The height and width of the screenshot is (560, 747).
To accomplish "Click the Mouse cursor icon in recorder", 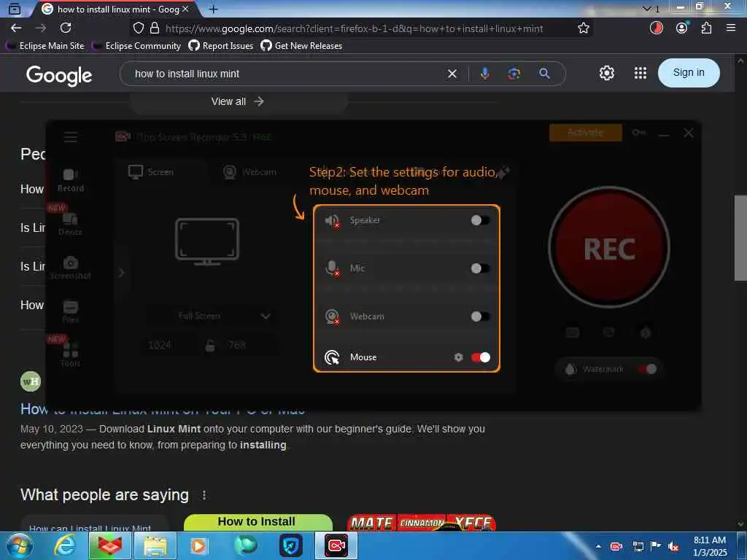I will tap(332, 357).
